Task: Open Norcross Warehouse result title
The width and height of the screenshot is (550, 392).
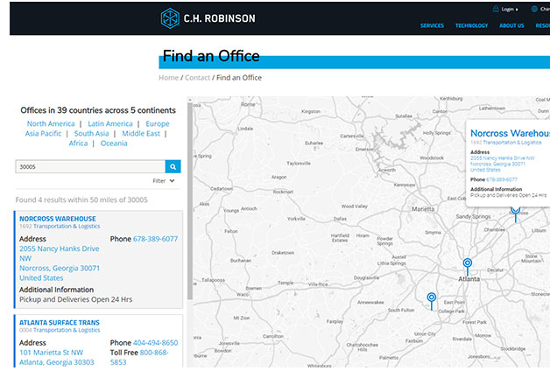Action: click(x=58, y=219)
